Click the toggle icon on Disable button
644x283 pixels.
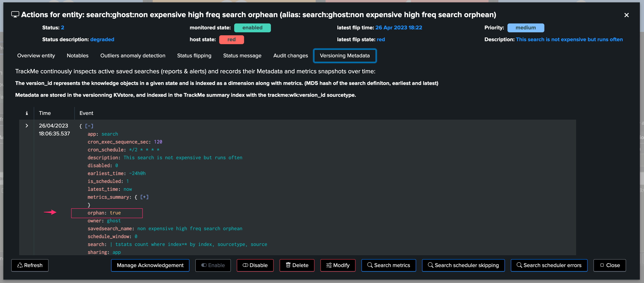tap(245, 265)
